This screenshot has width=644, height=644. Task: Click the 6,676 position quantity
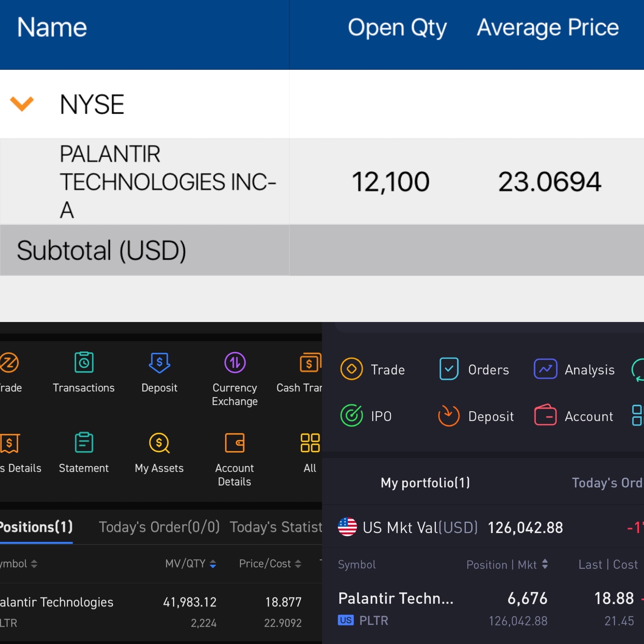528,598
